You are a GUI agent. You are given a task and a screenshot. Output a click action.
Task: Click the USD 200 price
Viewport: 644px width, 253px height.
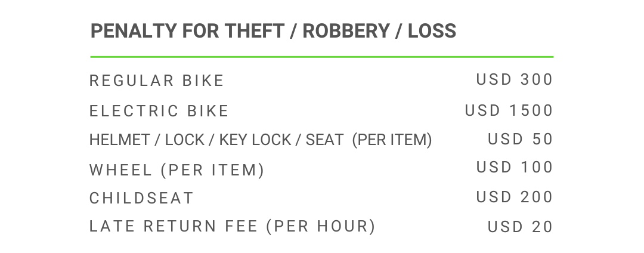pos(515,197)
